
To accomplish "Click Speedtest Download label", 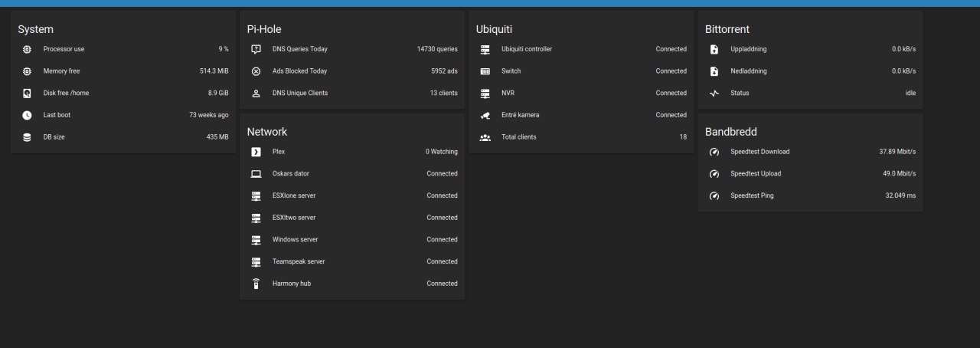I will click(760, 152).
